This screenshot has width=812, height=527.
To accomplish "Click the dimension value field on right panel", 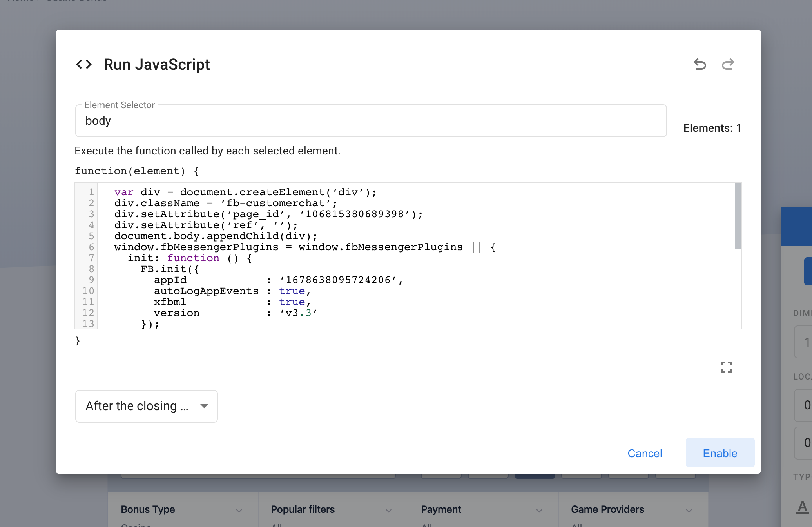I will (x=803, y=342).
